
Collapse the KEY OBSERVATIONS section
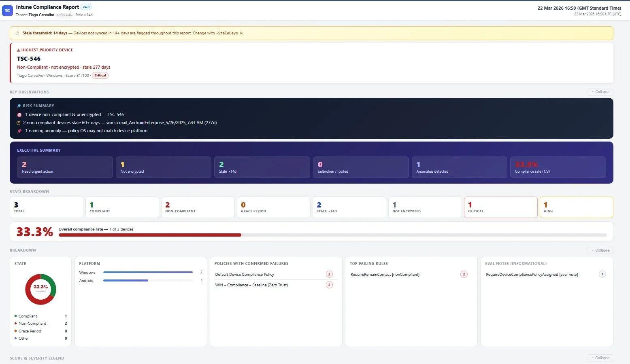(600, 92)
